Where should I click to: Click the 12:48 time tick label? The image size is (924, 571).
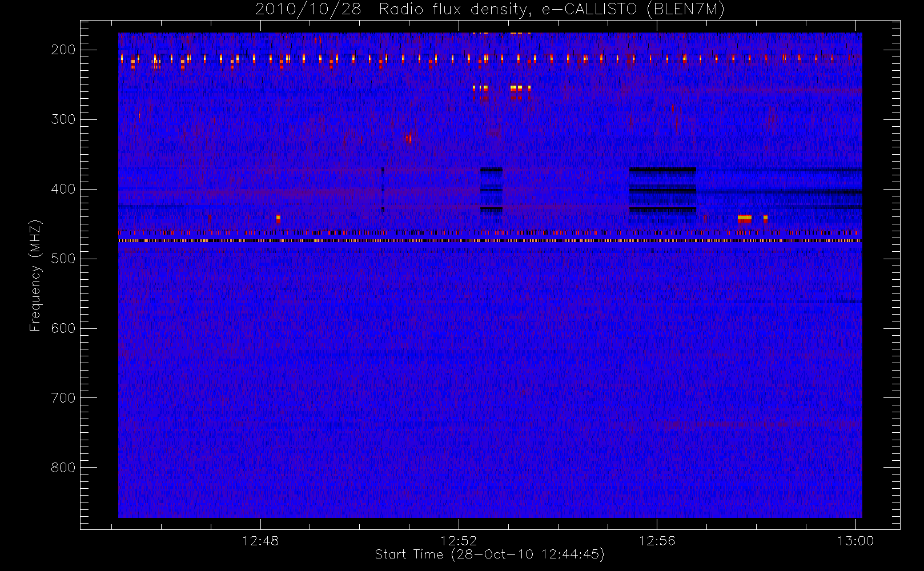pos(260,541)
